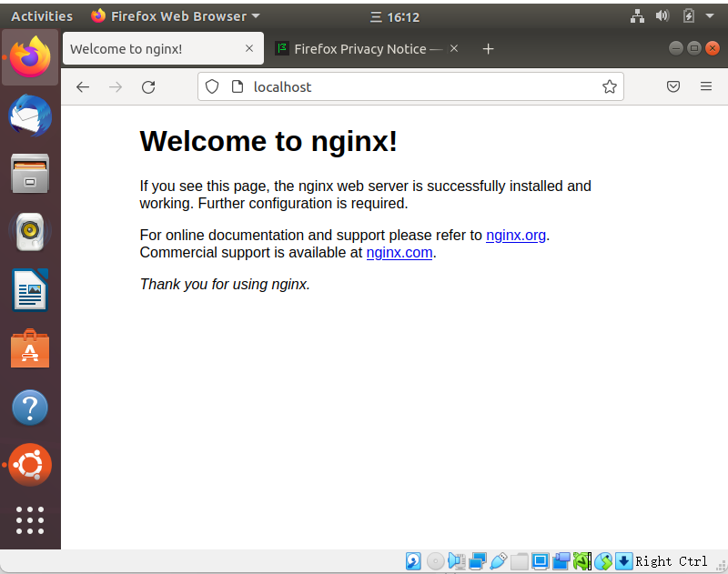The width and height of the screenshot is (728, 574).
Task: Open the Firefox Web Browser app menu
Action: pos(176,16)
